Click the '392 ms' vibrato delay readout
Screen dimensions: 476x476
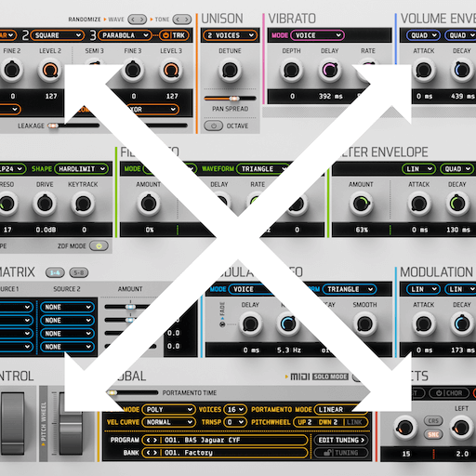(331, 97)
